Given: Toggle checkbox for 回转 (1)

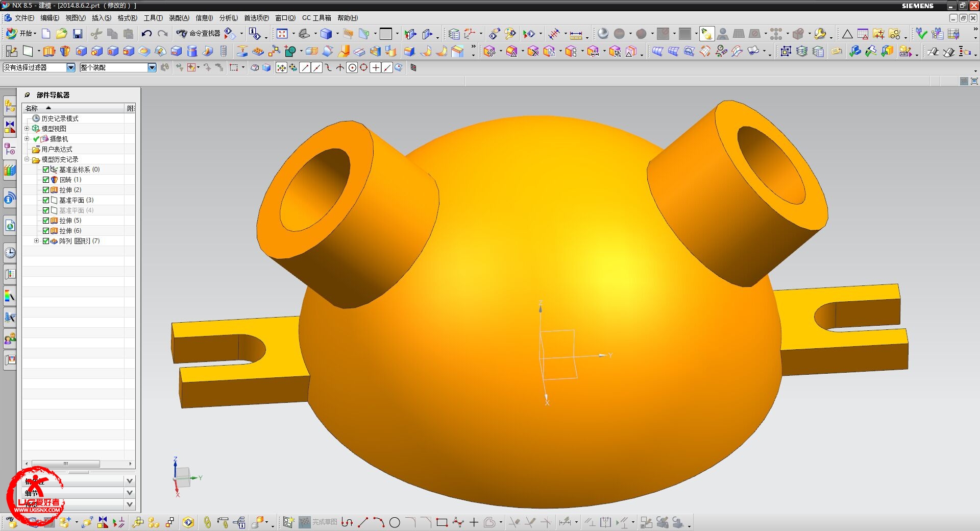Looking at the screenshot, I should 46,180.
